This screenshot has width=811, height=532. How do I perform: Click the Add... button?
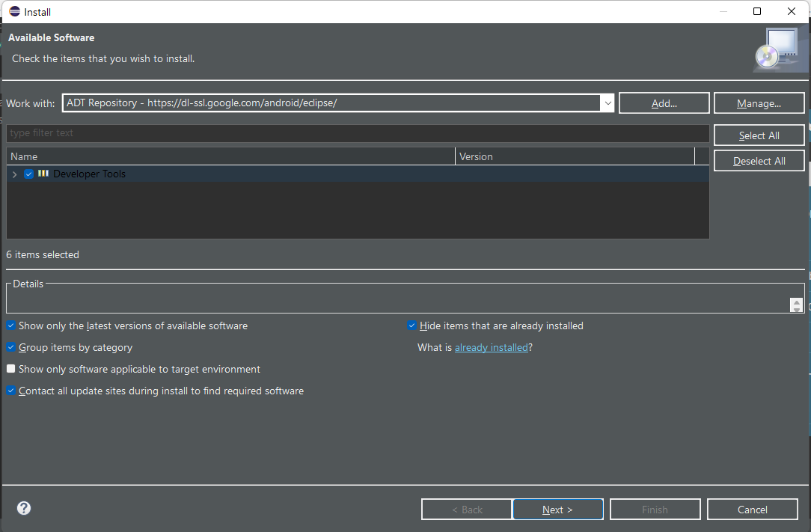(664, 103)
